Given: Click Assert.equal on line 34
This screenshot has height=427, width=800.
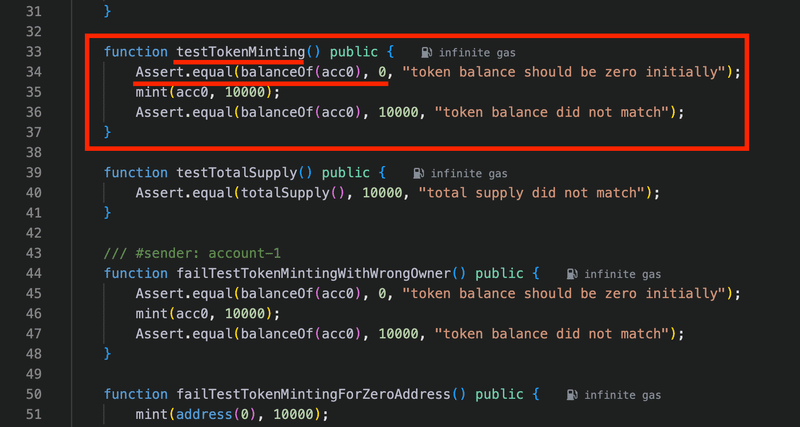Looking at the screenshot, I should coord(184,72).
